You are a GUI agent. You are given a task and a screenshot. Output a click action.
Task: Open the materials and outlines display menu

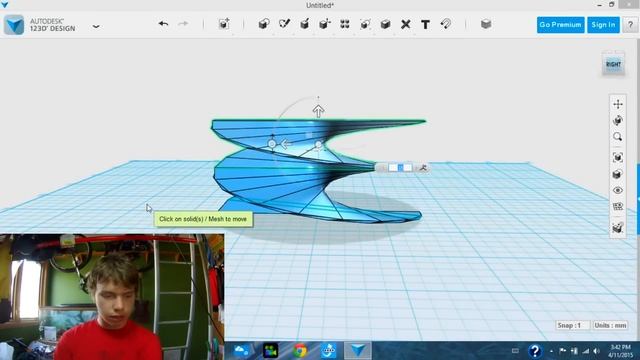[618, 174]
